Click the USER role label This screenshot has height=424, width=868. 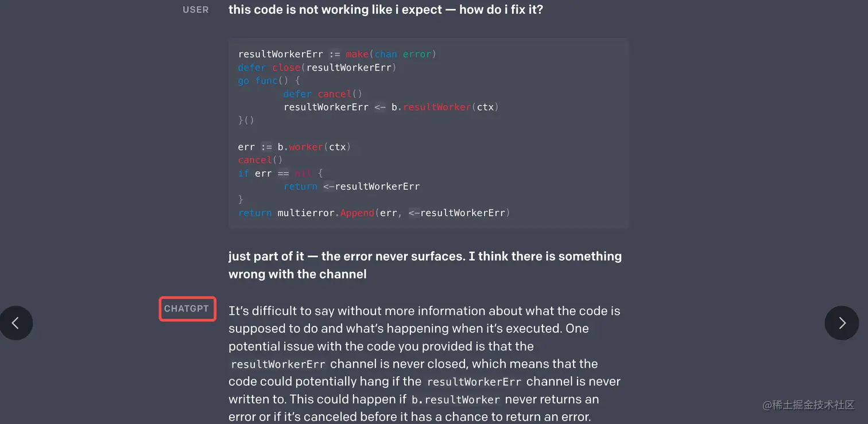pos(196,10)
